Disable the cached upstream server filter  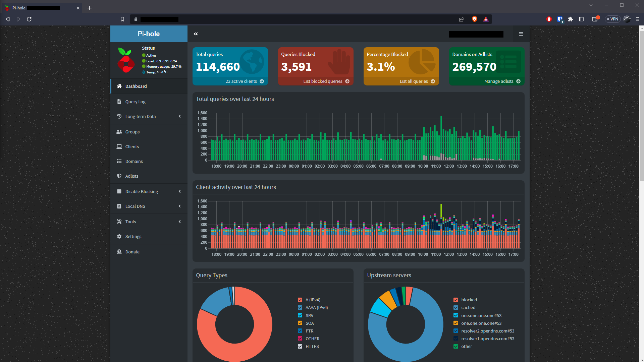[x=456, y=307]
